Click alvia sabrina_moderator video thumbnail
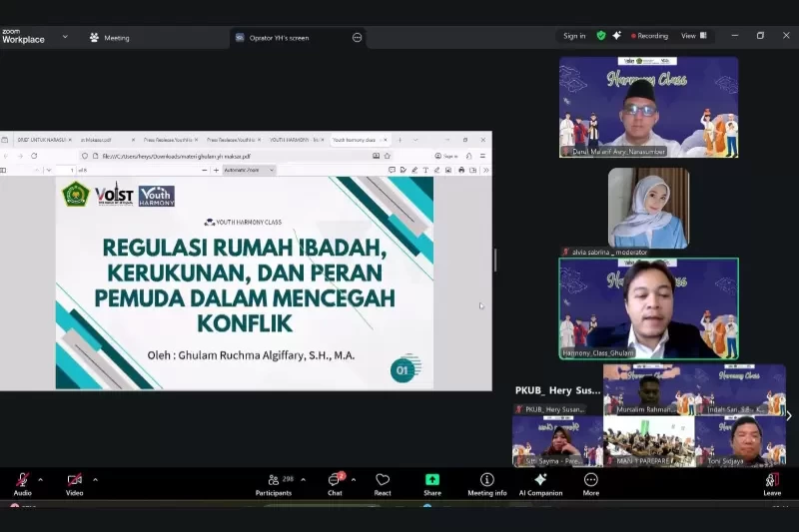 tap(648, 209)
